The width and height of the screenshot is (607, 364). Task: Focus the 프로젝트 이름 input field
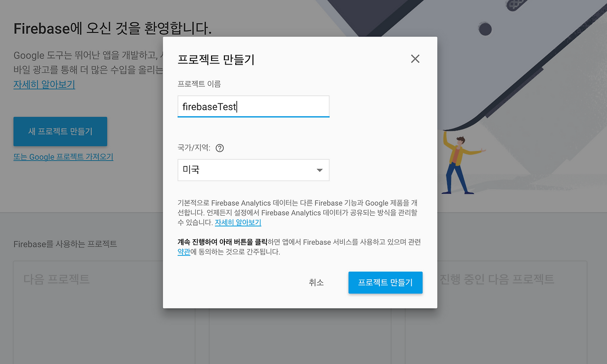(x=253, y=107)
